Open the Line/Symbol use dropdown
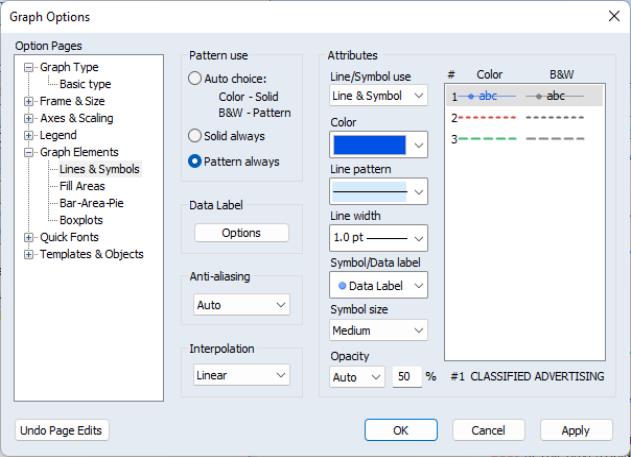 [378, 96]
